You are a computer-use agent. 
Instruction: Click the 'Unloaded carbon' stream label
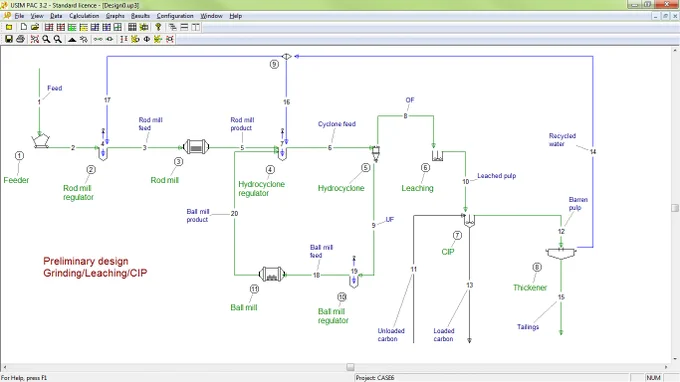click(x=391, y=335)
